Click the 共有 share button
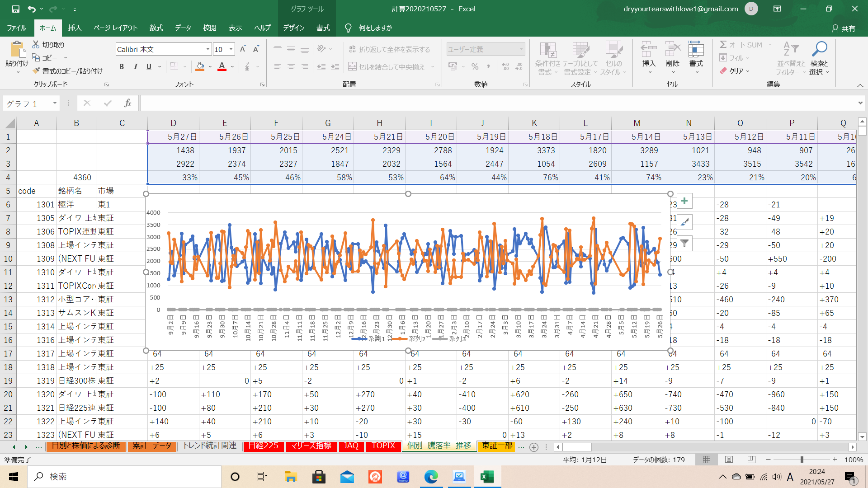This screenshot has height=488, width=868. [x=844, y=28]
